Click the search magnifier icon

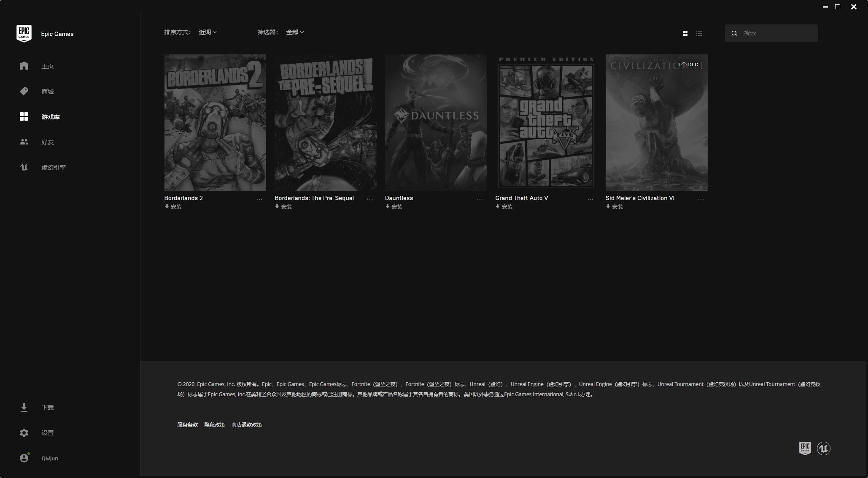734,33
